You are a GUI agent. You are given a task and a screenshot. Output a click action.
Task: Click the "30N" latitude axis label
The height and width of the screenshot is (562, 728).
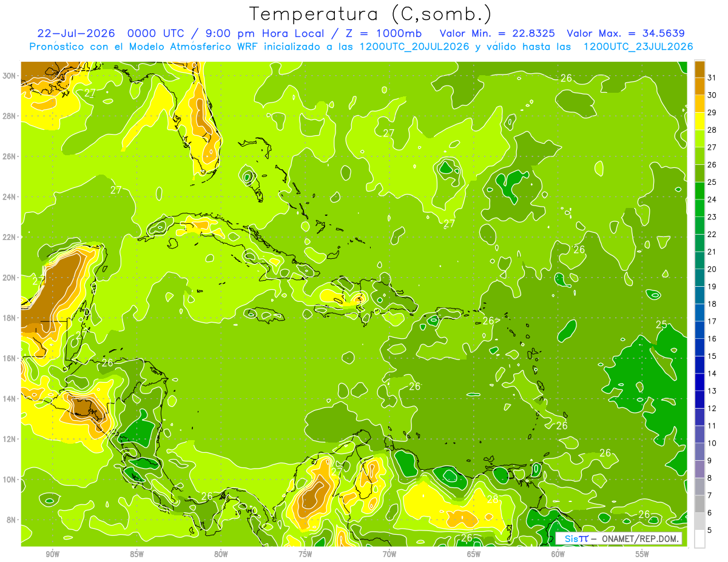10,76
